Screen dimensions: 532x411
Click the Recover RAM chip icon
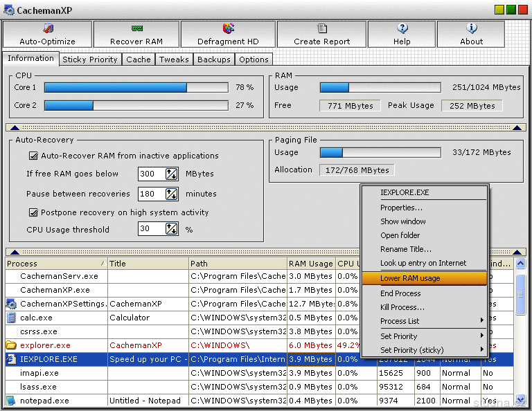(x=136, y=29)
